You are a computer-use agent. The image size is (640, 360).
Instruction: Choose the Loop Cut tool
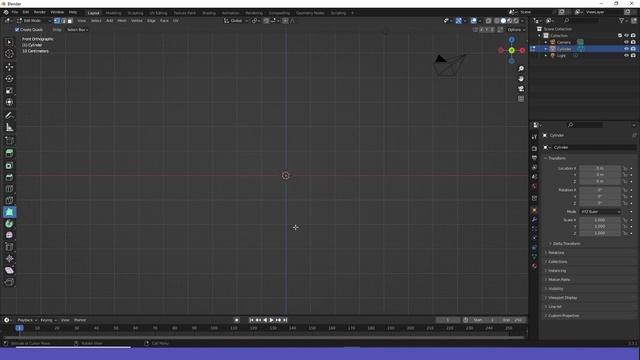click(9, 189)
